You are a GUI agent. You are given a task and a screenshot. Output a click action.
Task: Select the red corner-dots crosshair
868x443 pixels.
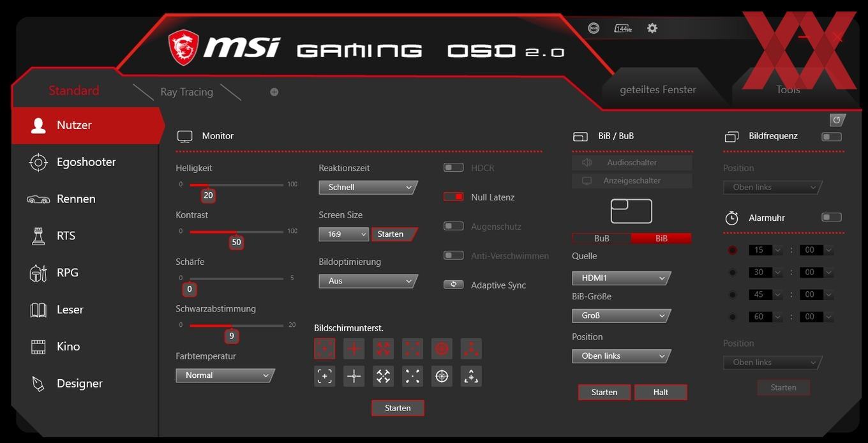pyautogui.click(x=412, y=349)
